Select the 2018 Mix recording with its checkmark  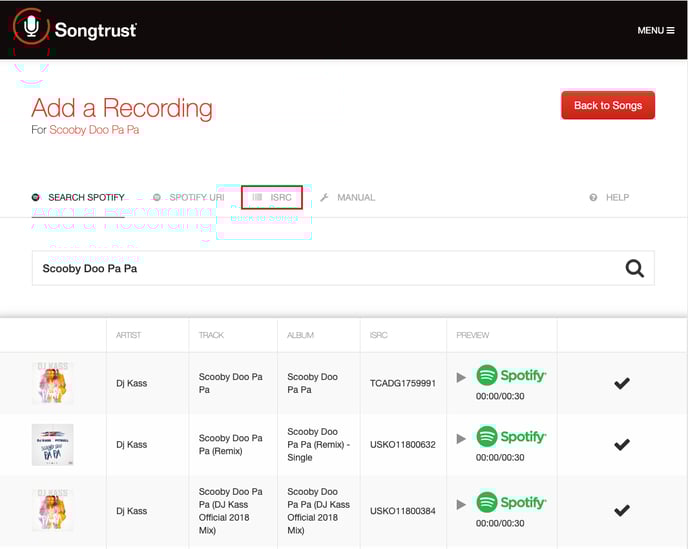tap(622, 510)
